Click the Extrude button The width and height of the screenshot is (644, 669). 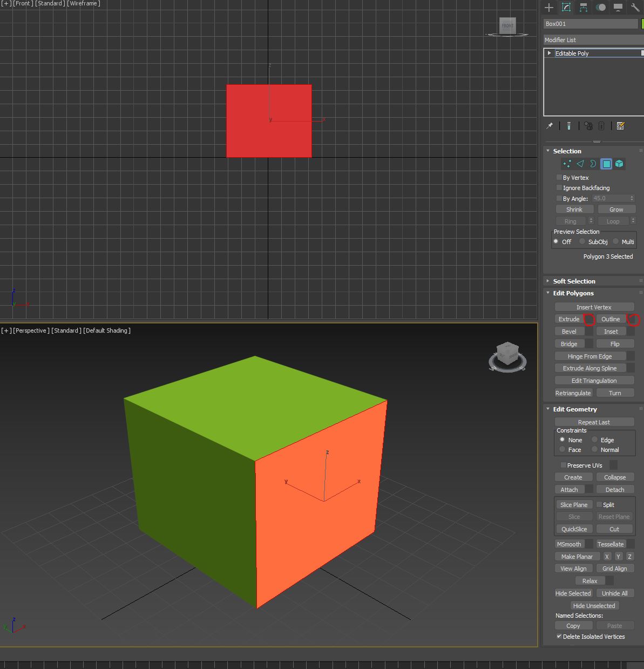[569, 319]
